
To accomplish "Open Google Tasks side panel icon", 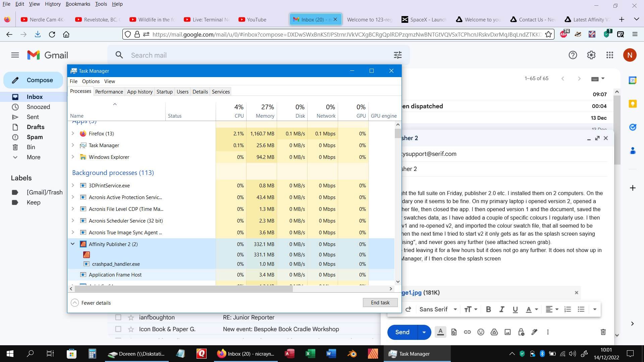I will pyautogui.click(x=633, y=127).
